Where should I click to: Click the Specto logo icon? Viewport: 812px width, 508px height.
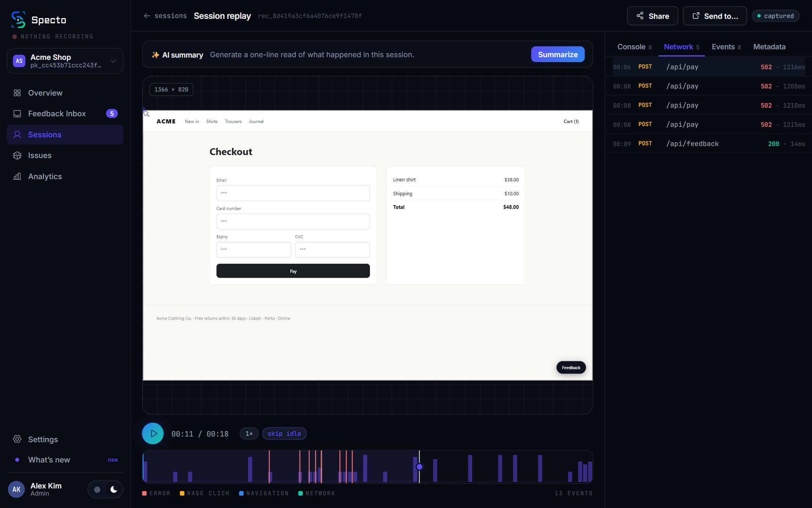click(18, 20)
